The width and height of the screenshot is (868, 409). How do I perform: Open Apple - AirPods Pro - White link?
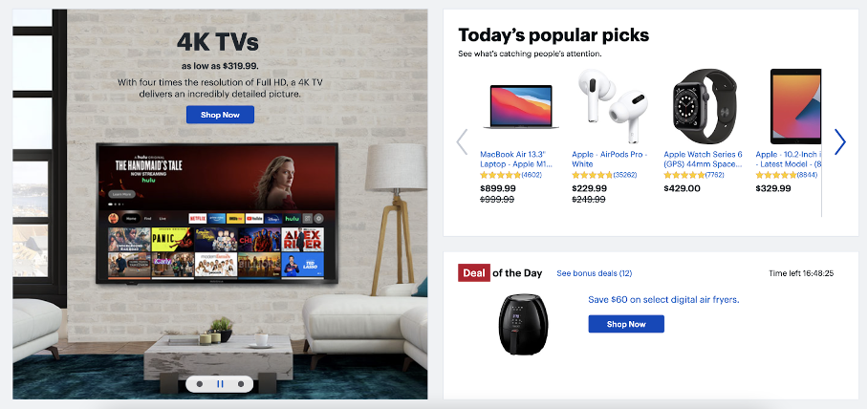tap(610, 160)
